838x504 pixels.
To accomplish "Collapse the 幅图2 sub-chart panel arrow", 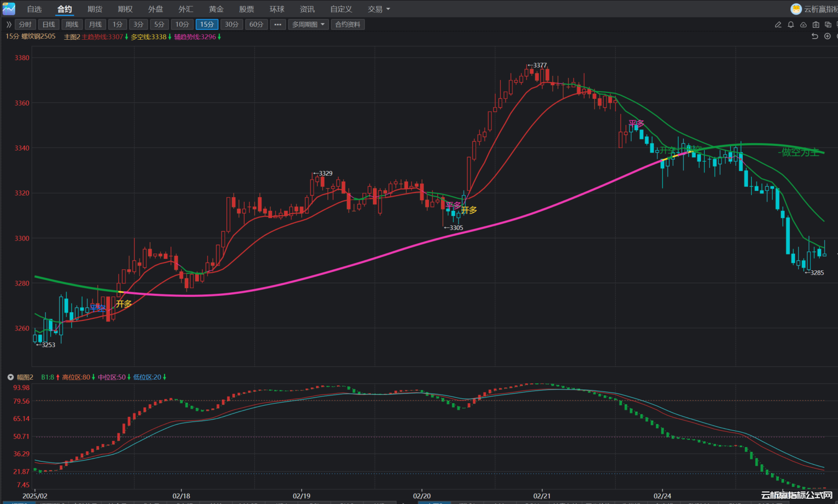I will (10, 377).
